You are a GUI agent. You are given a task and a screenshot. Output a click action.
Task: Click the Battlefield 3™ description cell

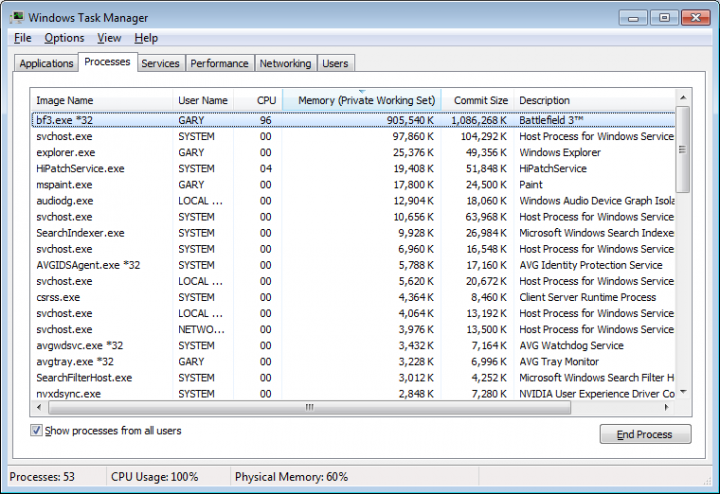pos(551,120)
